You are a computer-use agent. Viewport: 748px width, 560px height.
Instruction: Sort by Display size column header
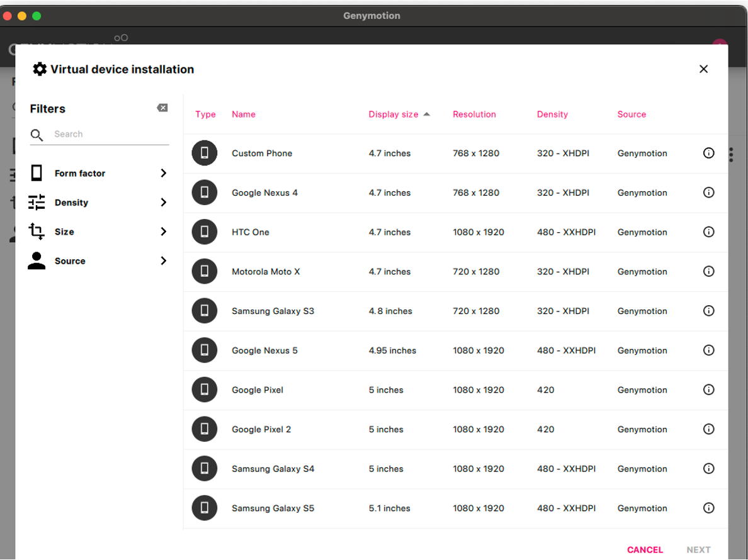pyautogui.click(x=394, y=115)
